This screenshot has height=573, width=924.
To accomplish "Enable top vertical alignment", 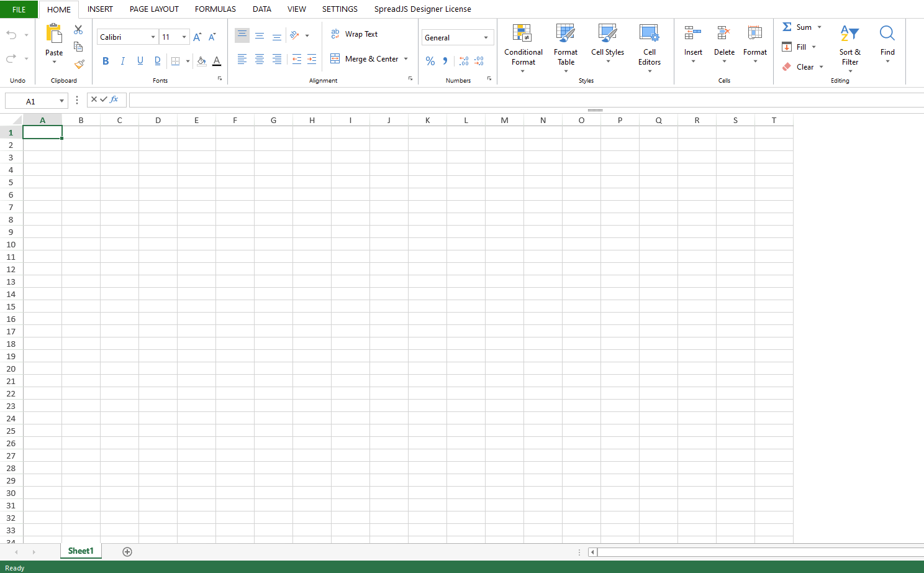I will (242, 35).
